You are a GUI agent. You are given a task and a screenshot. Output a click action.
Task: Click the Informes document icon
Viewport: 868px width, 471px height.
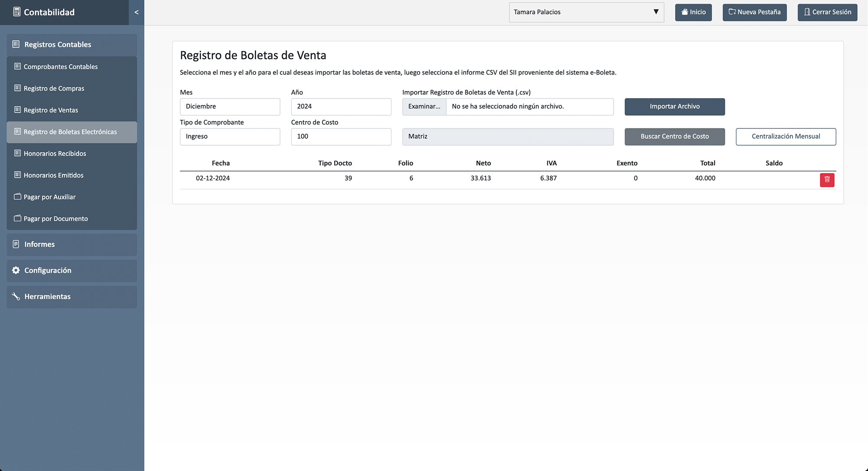(x=16, y=244)
